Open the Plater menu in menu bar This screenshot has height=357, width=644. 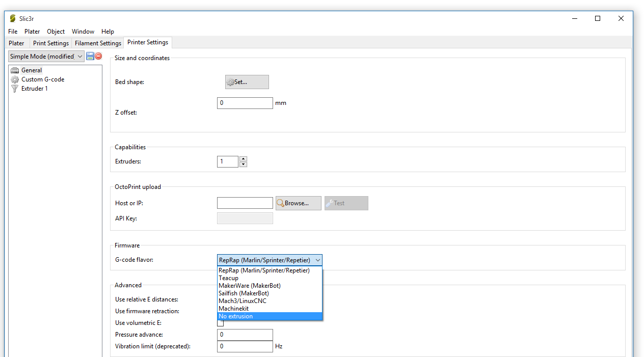tap(32, 32)
